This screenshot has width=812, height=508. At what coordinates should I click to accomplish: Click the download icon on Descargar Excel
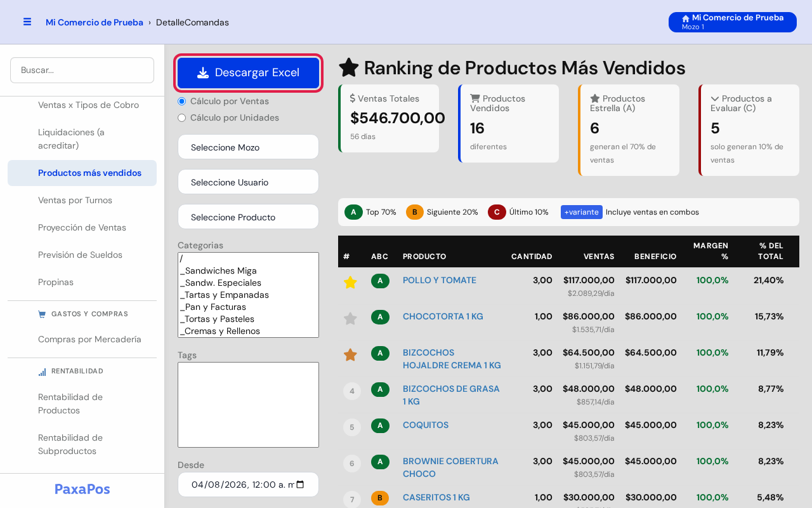point(203,72)
